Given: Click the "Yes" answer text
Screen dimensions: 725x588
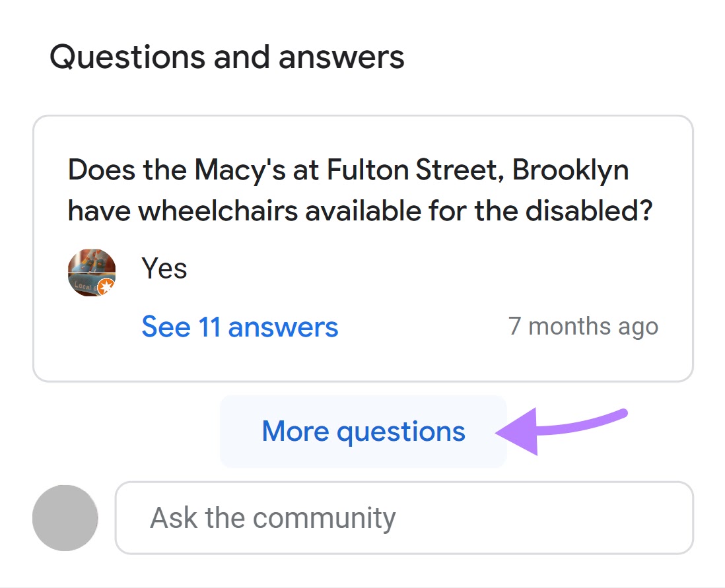Looking at the screenshot, I should (164, 269).
